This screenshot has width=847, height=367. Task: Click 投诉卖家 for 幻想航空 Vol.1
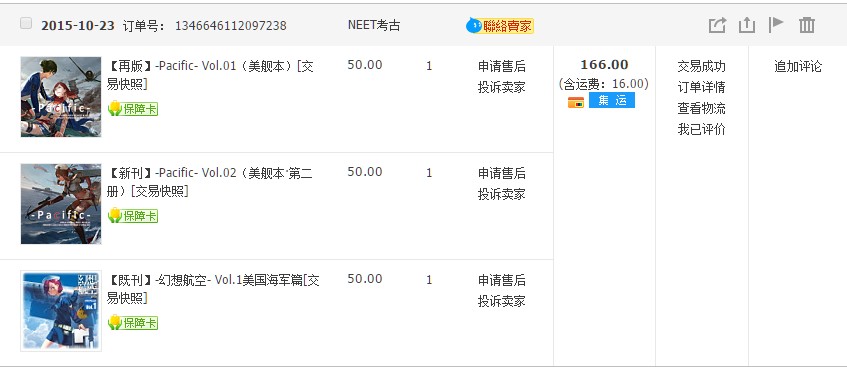point(501,301)
